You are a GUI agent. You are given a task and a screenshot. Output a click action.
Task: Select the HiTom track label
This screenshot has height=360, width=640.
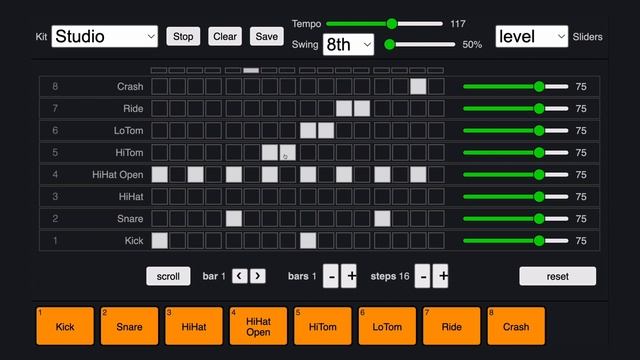(129, 153)
